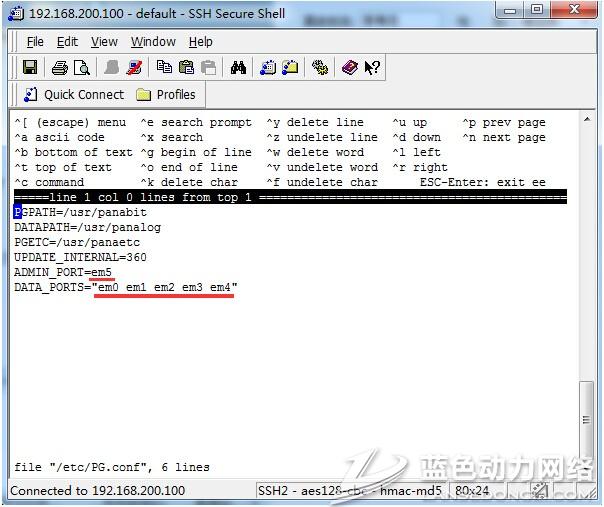
Task: Click the Copy icon
Action: point(165,68)
